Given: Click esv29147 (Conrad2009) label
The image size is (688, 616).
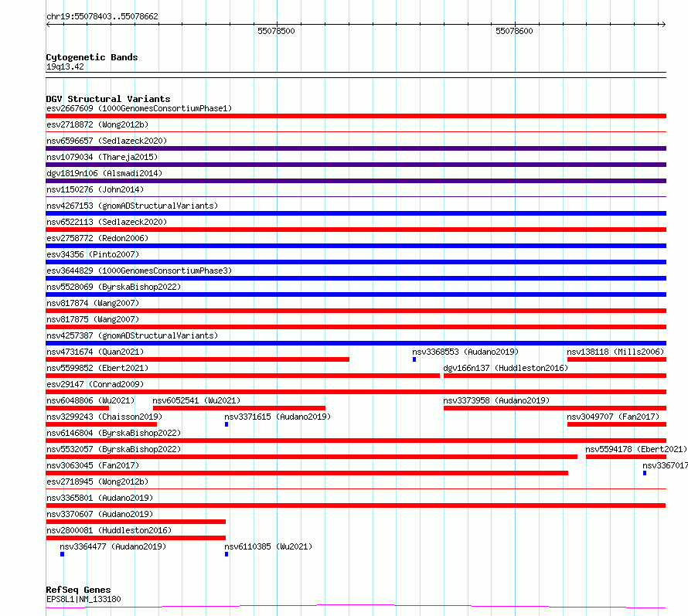Looking at the screenshot, I should [95, 384].
